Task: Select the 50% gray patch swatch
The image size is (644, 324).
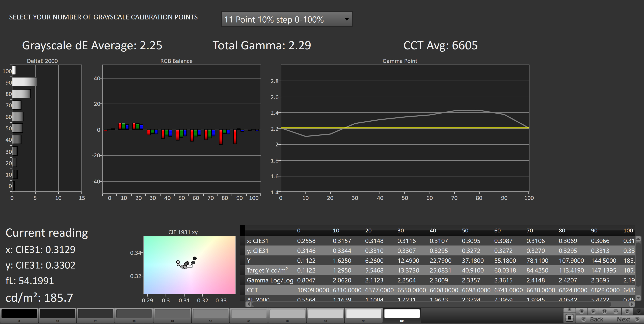Action: click(x=210, y=313)
